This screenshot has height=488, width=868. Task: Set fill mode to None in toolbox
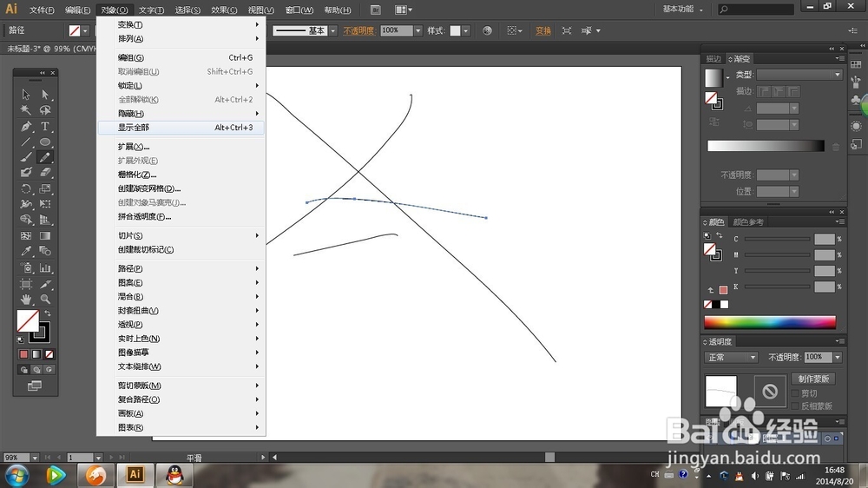pos(49,354)
